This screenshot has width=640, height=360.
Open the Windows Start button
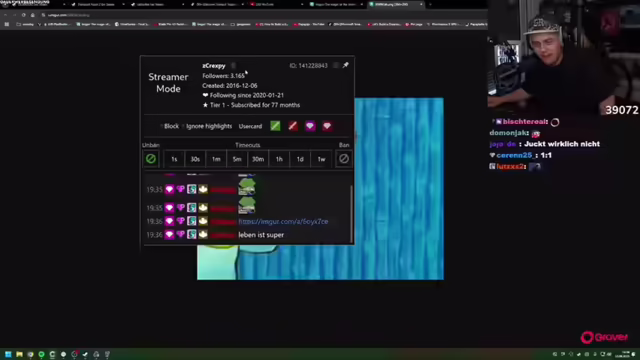[8, 354]
